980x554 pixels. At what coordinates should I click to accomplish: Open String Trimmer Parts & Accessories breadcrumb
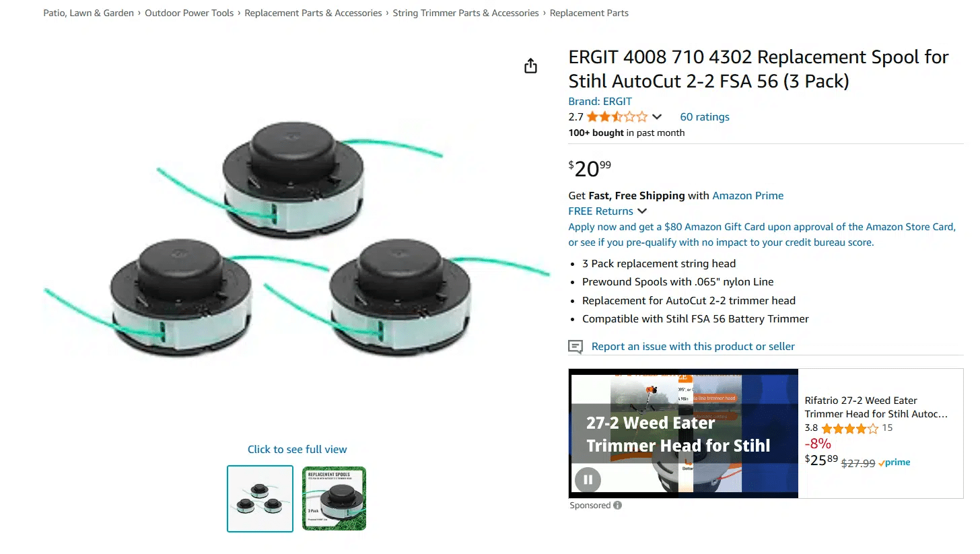coord(466,13)
